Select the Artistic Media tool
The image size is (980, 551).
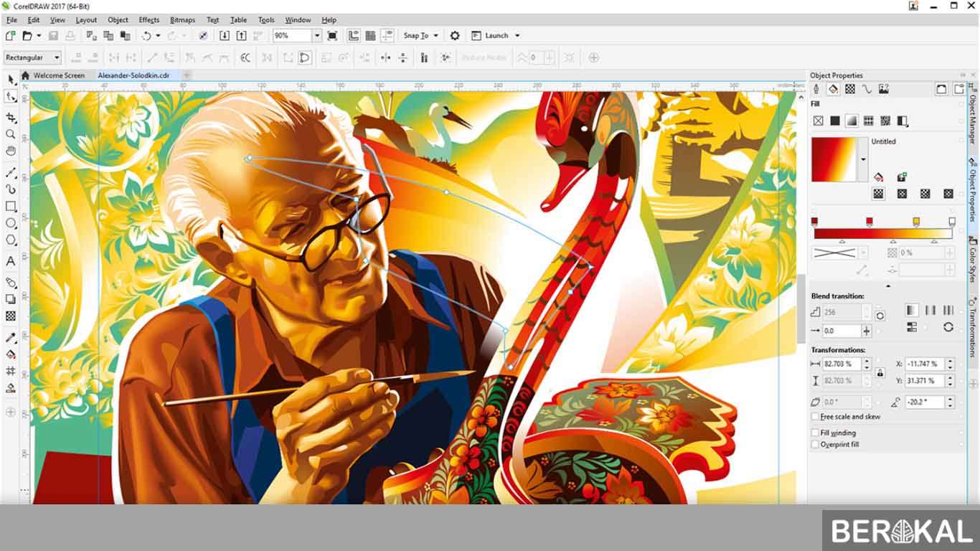(11, 189)
